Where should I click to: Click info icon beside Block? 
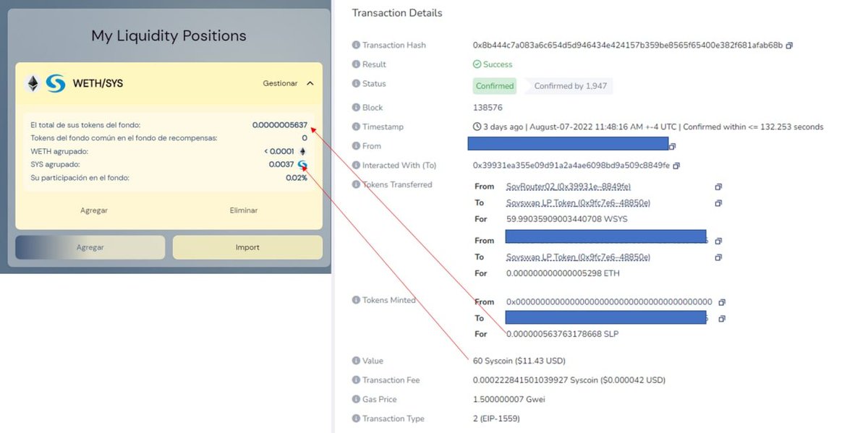point(356,107)
